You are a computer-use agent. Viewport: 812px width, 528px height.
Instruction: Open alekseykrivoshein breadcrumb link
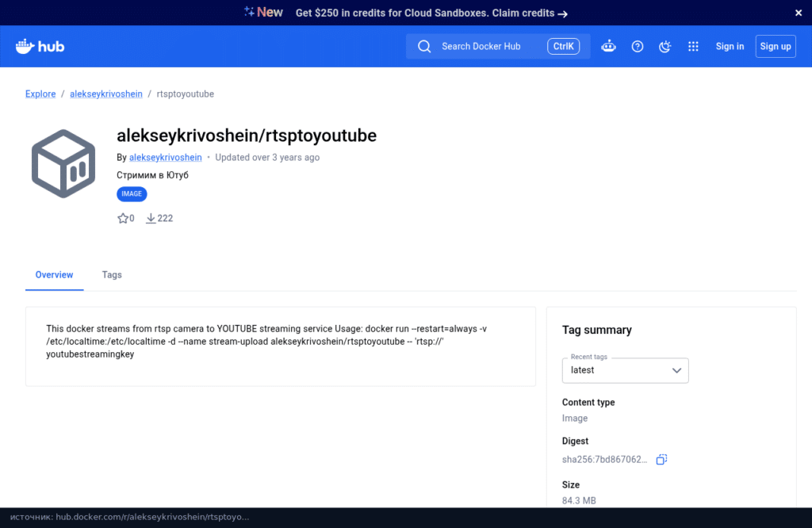pyautogui.click(x=106, y=94)
